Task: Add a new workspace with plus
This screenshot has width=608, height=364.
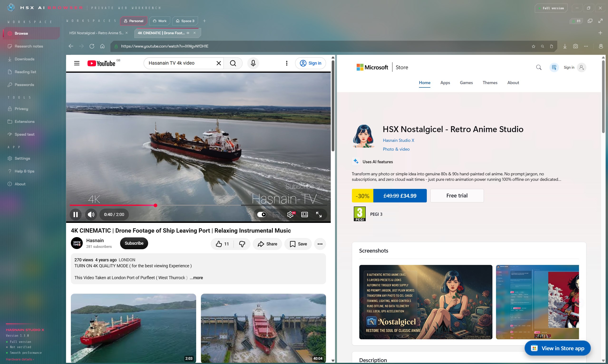Action: pos(204,21)
